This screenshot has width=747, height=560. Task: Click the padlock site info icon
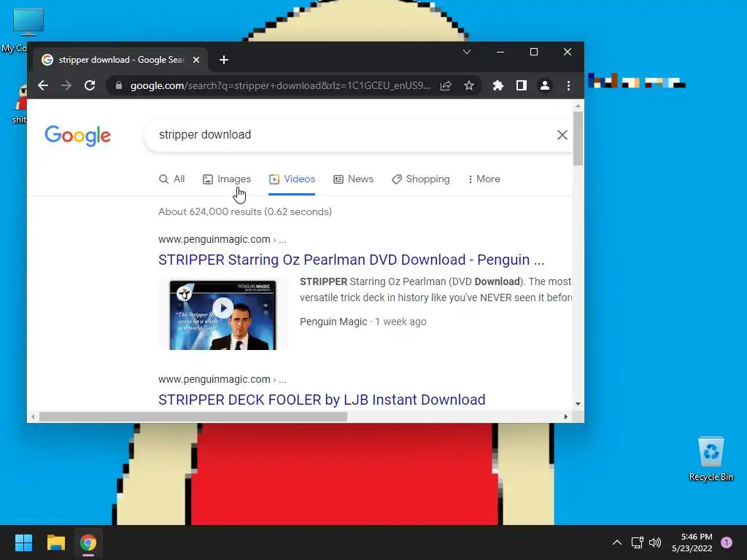pyautogui.click(x=119, y=86)
